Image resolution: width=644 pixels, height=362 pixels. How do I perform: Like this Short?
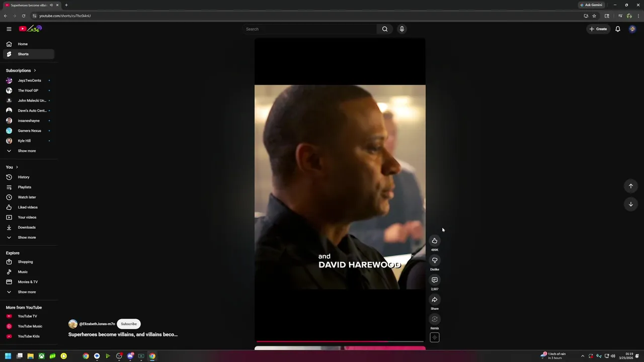435,241
